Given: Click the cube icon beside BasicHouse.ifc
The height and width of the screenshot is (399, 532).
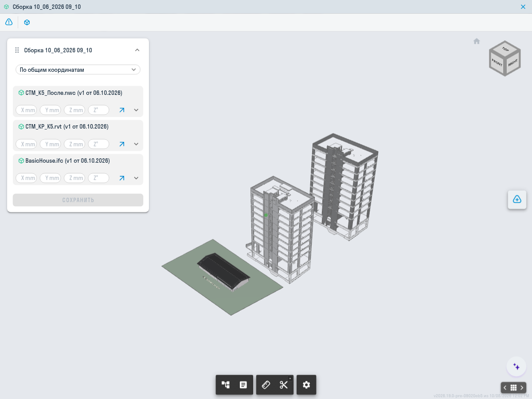Looking at the screenshot, I should tap(21, 161).
